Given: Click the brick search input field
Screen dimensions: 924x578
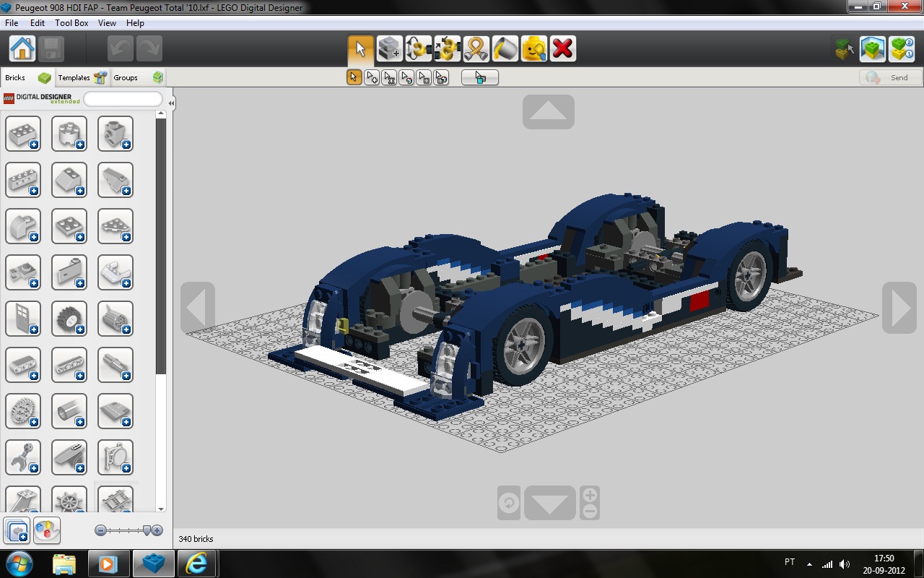Looking at the screenshot, I should (123, 99).
